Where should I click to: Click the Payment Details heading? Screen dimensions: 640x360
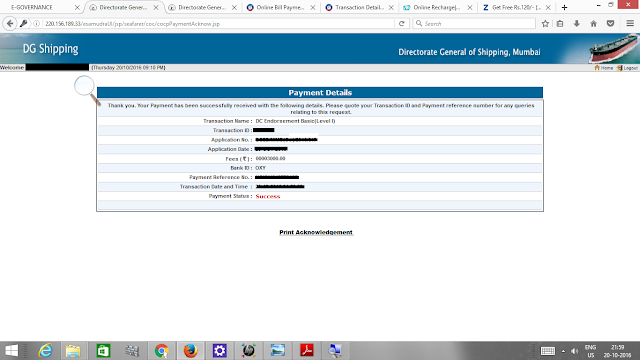[x=320, y=93]
